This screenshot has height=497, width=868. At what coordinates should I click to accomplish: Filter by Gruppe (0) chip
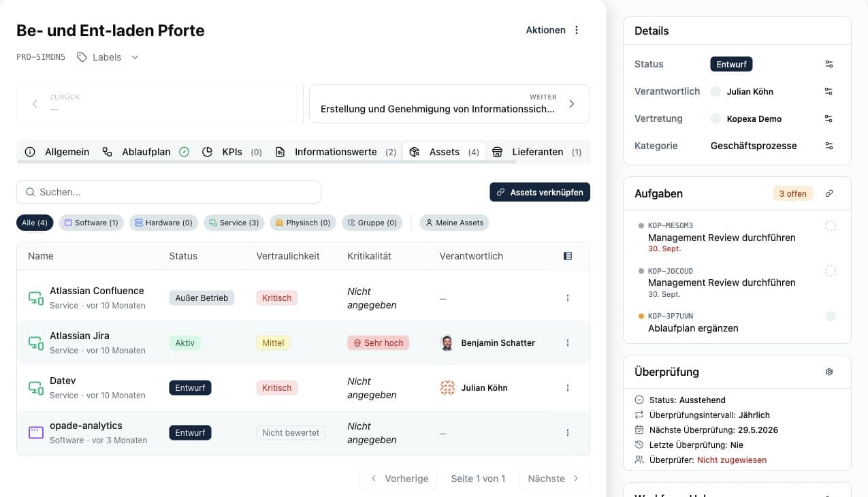coord(372,223)
